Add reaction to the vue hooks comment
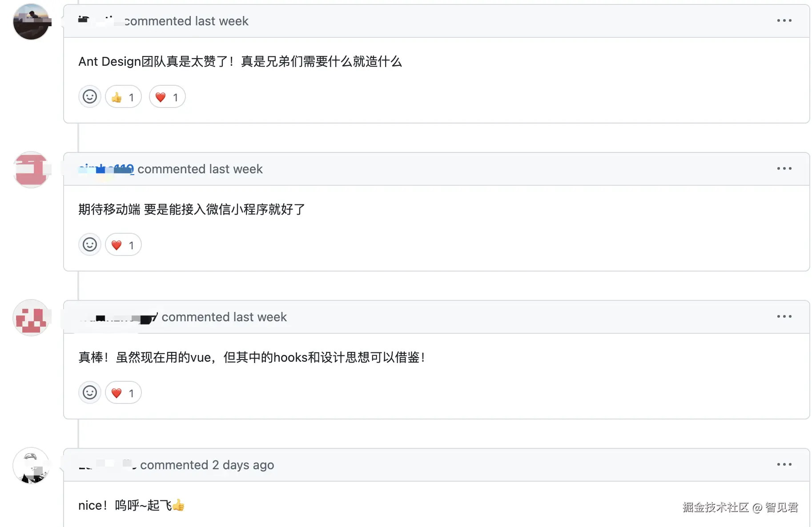812x527 pixels. (x=90, y=393)
